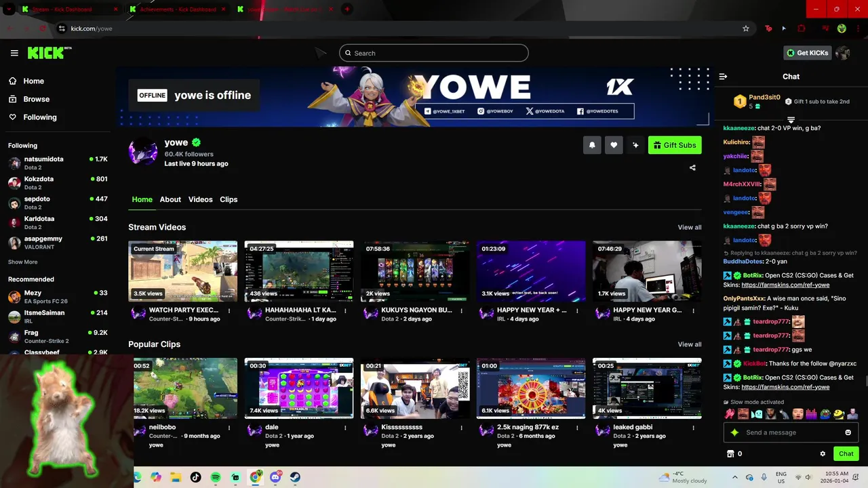Open chat settings gear icon
The width and height of the screenshot is (868, 488).
[x=823, y=454]
